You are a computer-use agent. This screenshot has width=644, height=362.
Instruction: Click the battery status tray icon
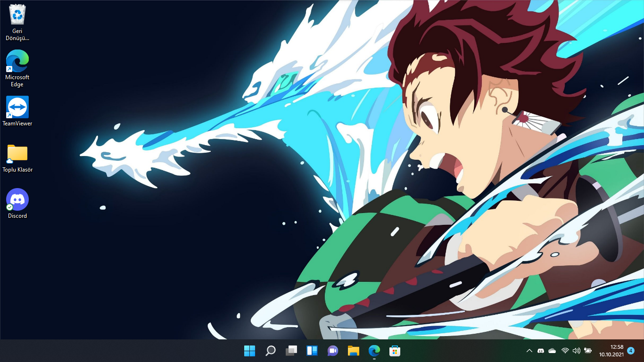pos(588,351)
